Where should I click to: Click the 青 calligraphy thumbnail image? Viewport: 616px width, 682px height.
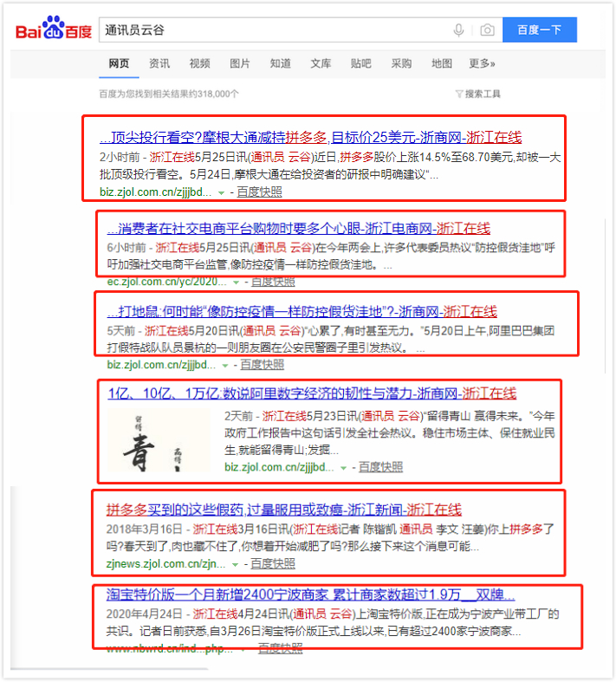coord(159,441)
